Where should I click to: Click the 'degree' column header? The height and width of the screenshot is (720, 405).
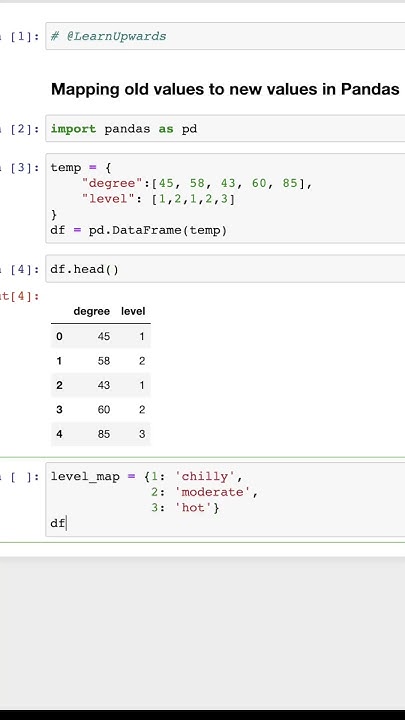click(91, 311)
